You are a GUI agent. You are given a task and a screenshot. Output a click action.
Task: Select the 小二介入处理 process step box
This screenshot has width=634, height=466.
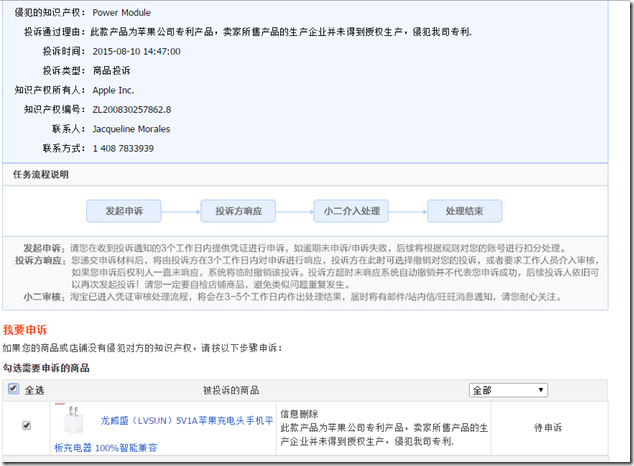pos(351,211)
